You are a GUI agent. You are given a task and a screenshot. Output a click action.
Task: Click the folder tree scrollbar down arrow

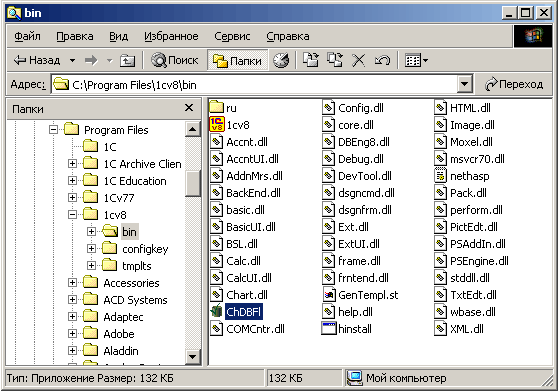[192, 356]
